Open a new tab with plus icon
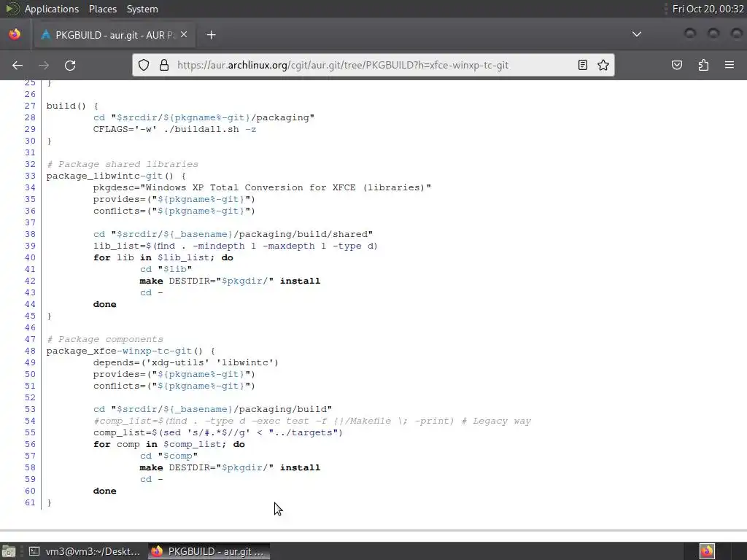The image size is (747, 560). click(x=211, y=35)
